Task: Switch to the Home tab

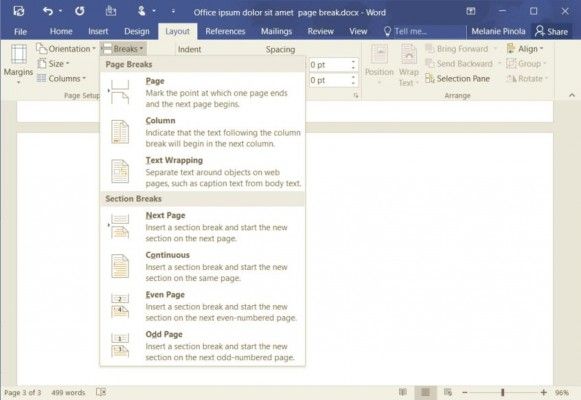Action: point(61,31)
